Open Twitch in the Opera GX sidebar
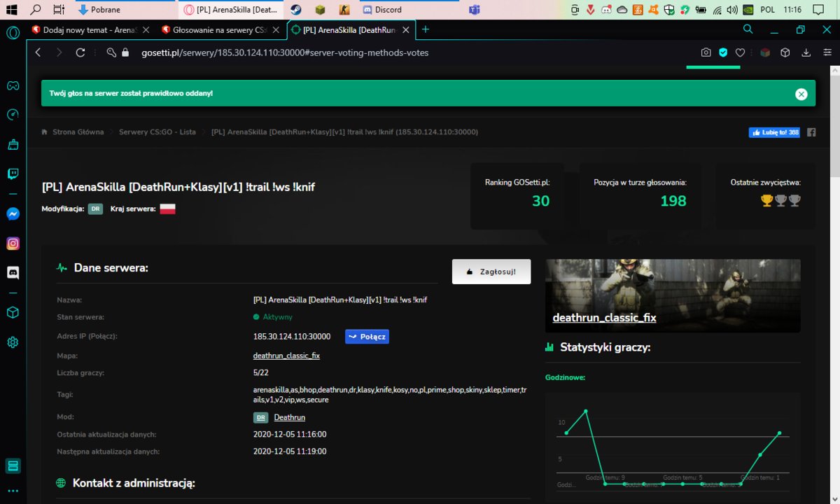The width and height of the screenshot is (840, 504). point(13,174)
